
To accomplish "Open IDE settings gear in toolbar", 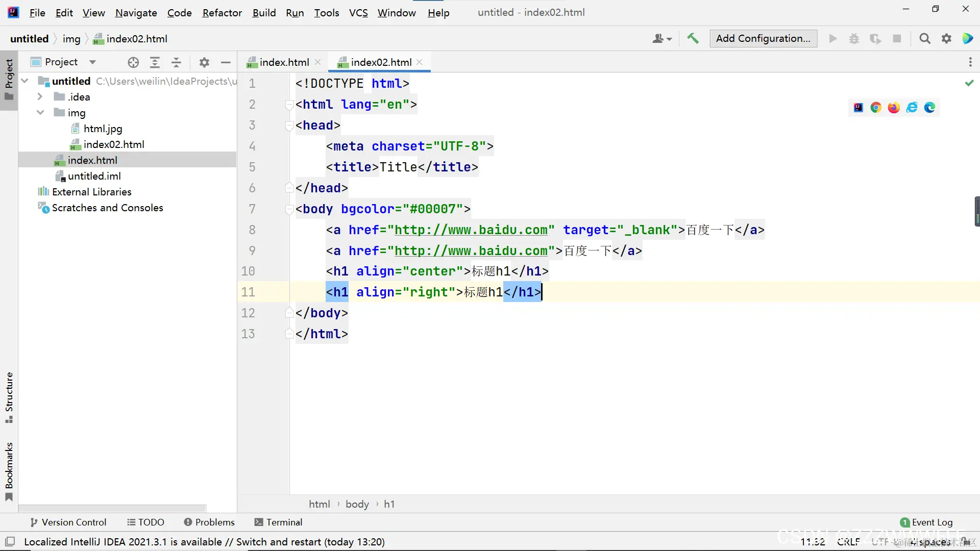I will tap(946, 39).
